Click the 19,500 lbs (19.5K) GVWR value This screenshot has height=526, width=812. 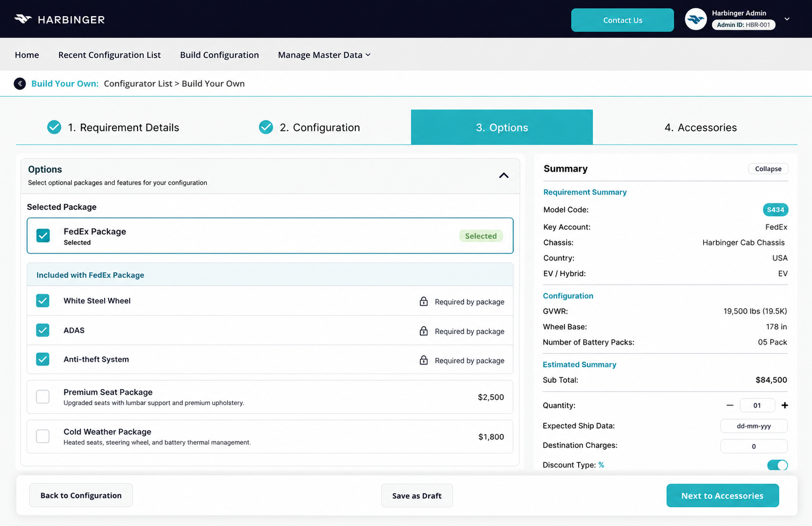click(755, 311)
